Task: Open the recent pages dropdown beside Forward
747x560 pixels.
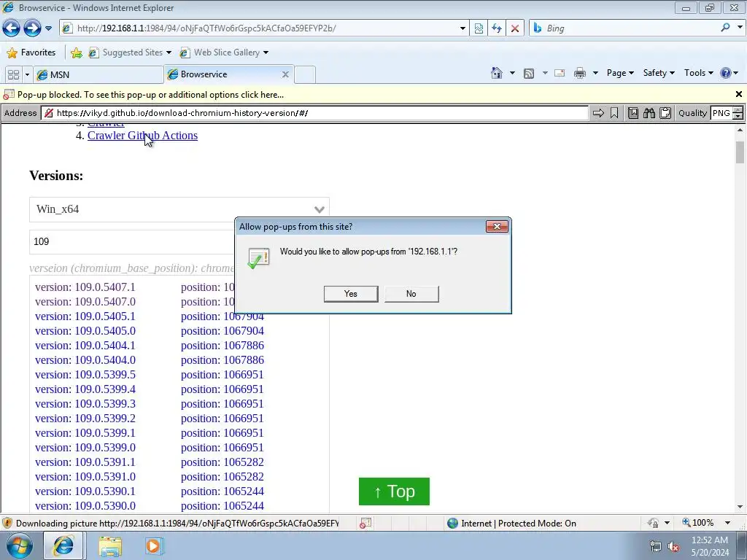Action: coord(49,28)
